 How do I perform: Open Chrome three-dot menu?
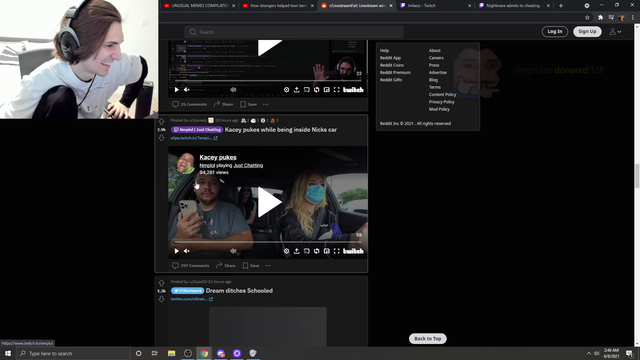point(633,18)
